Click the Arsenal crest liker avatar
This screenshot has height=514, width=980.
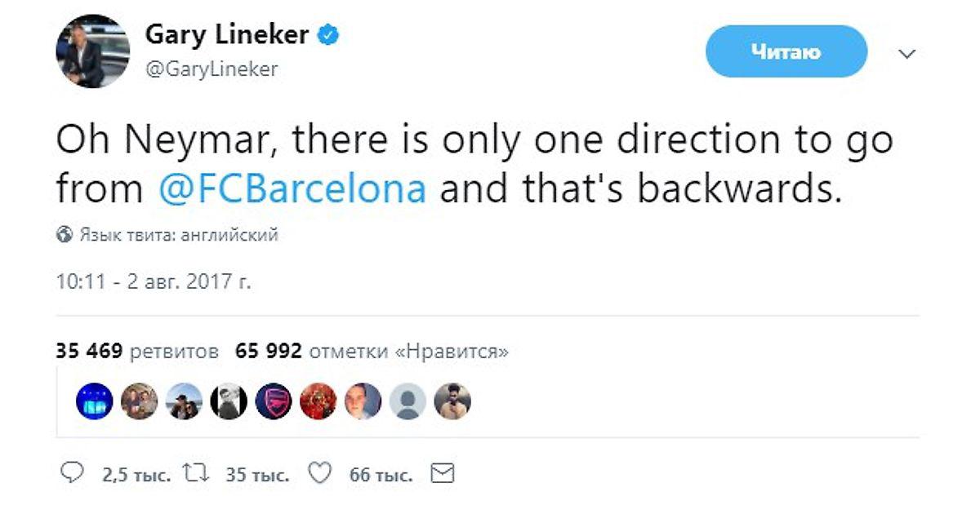(x=274, y=401)
